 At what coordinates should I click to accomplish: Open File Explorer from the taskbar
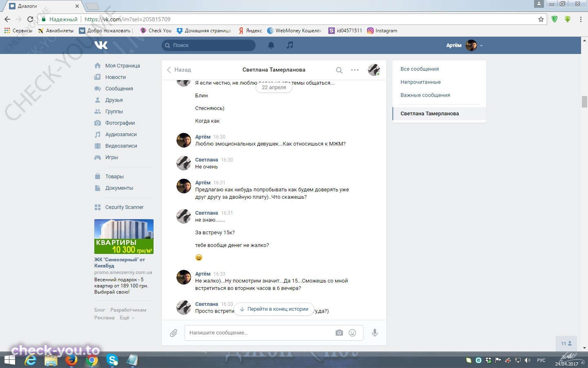pyautogui.click(x=51, y=360)
